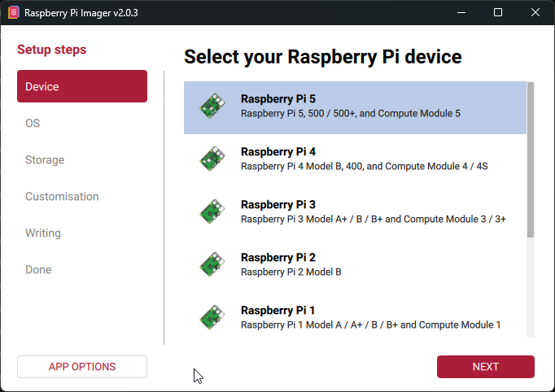Open APP OPTIONS
Screen dimensions: 555x392
click(x=81, y=367)
